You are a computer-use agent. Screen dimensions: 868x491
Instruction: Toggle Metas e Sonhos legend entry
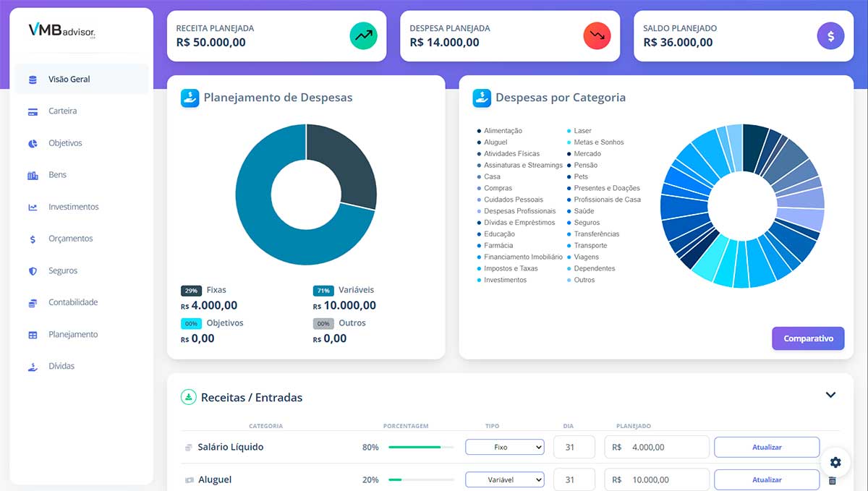pyautogui.click(x=595, y=142)
